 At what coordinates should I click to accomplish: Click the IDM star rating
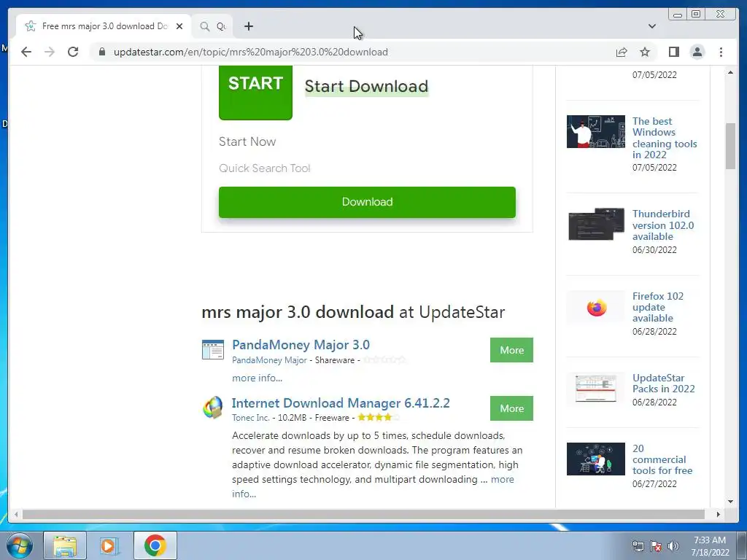[x=379, y=418]
